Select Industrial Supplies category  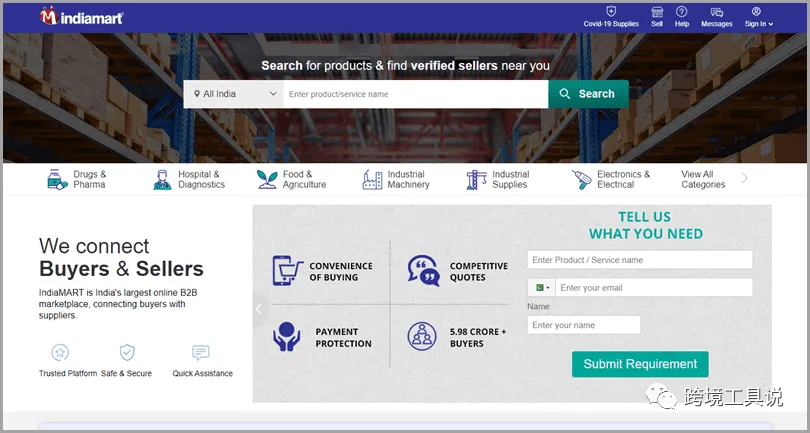point(498,179)
